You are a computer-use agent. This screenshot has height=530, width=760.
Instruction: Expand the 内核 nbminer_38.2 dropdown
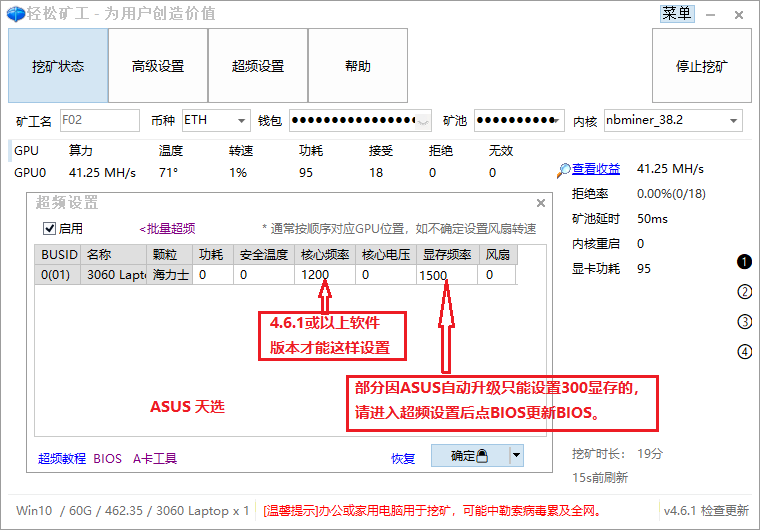coord(734,121)
